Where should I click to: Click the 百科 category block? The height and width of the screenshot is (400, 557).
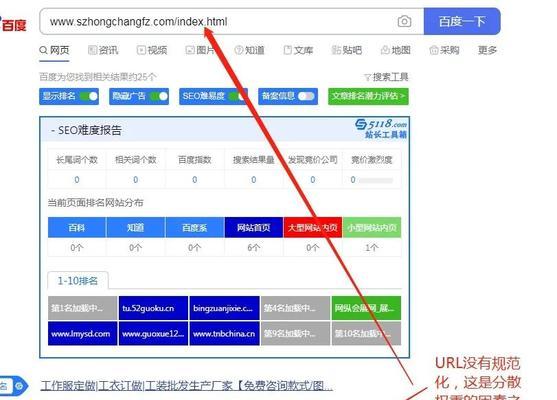point(77,227)
